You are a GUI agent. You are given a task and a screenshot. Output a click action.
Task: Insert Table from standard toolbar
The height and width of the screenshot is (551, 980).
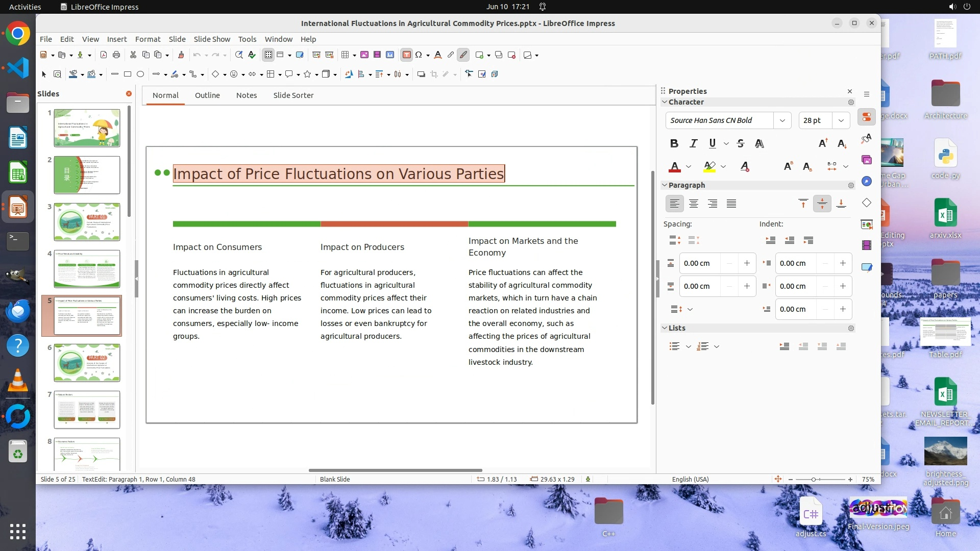pos(345,55)
